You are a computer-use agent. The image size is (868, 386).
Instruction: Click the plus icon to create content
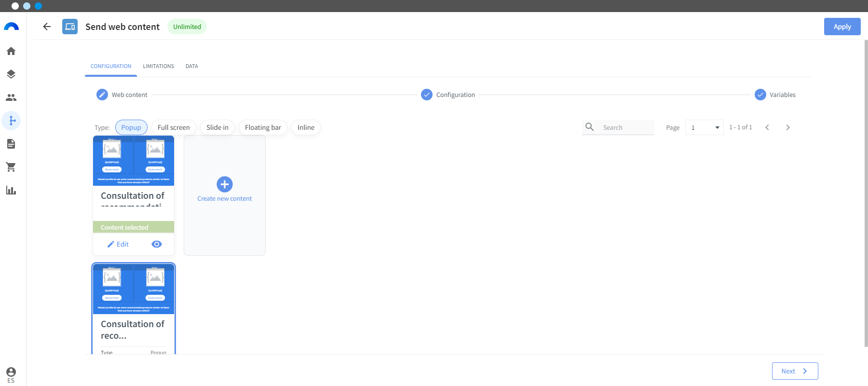tap(225, 184)
